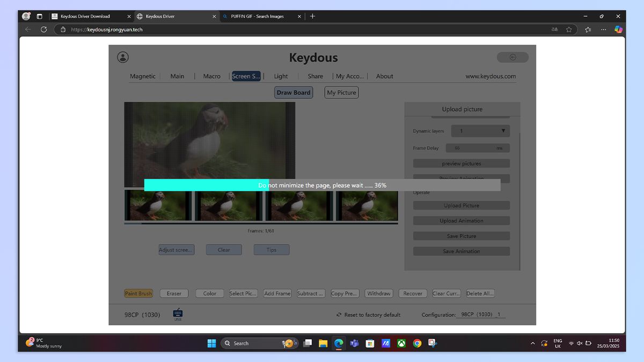Click the Color button in bottom toolbar
This screenshot has width=644, height=362.
click(210, 293)
